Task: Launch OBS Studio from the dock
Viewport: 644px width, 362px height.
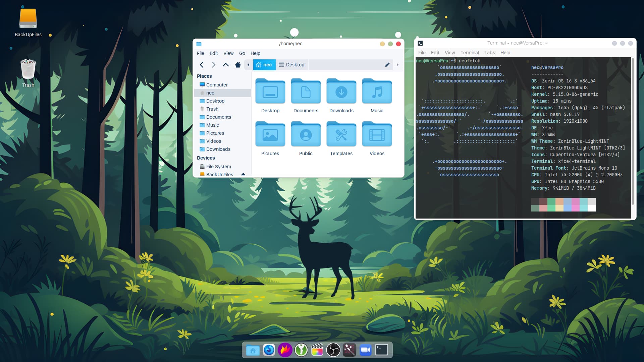Action: [333, 350]
